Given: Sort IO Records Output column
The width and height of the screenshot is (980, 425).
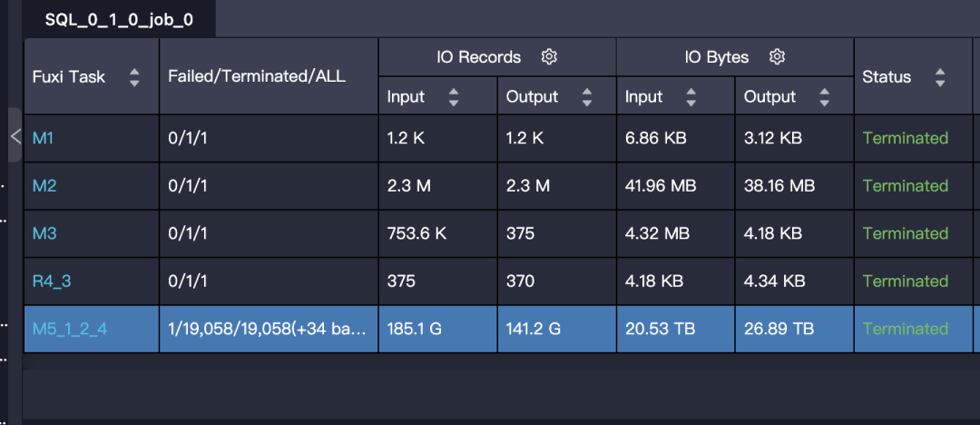Looking at the screenshot, I should [587, 96].
